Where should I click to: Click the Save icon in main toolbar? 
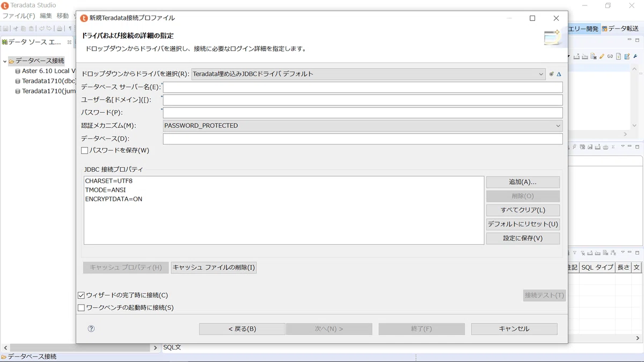click(x=5, y=28)
